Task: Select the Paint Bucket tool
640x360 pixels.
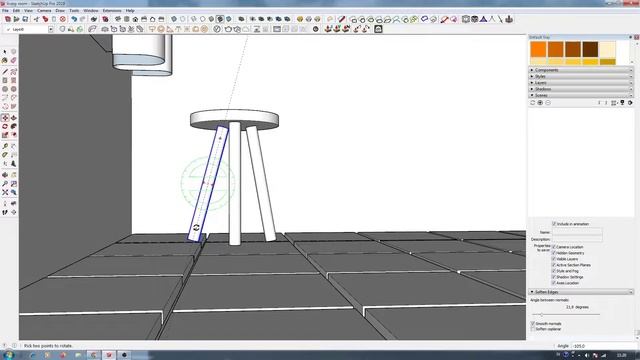Action: click(x=5, y=60)
